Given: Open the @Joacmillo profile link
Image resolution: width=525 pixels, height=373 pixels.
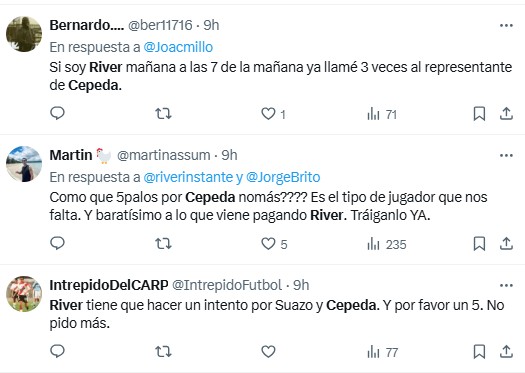Looking at the screenshot, I should point(178,47).
